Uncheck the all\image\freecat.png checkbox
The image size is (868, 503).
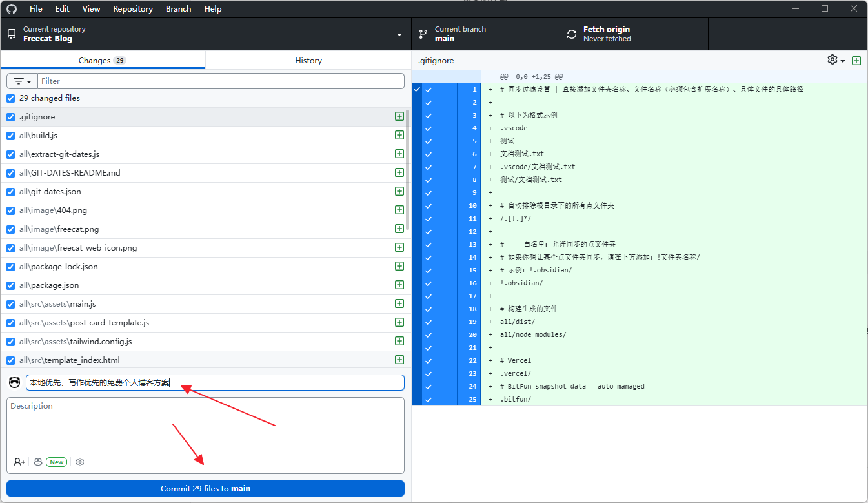click(x=10, y=229)
